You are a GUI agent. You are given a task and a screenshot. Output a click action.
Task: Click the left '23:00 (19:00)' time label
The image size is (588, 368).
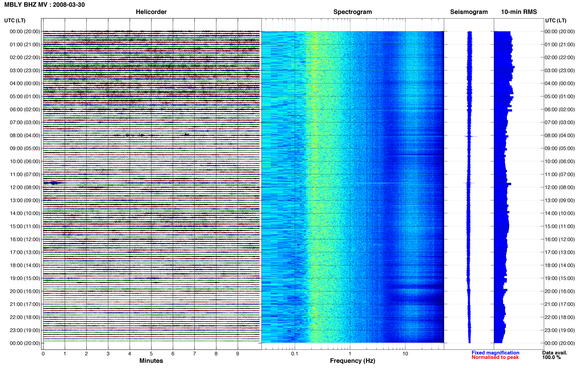(25, 330)
